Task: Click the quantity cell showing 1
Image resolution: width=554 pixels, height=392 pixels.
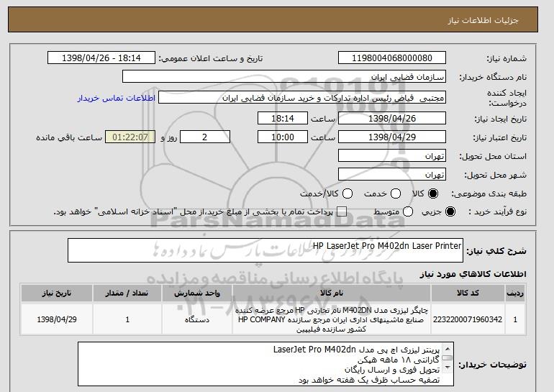Action: coord(127,319)
